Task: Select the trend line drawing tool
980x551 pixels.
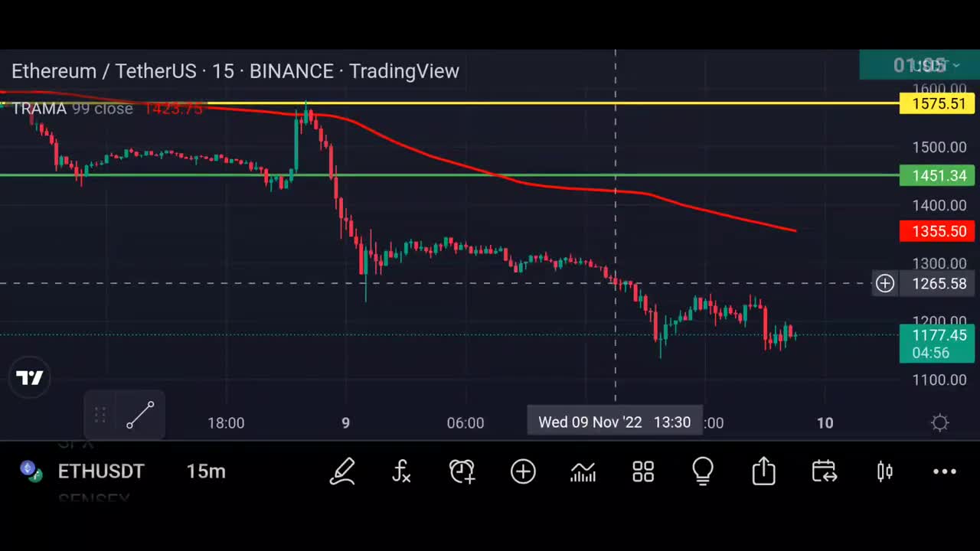Action: (140, 416)
